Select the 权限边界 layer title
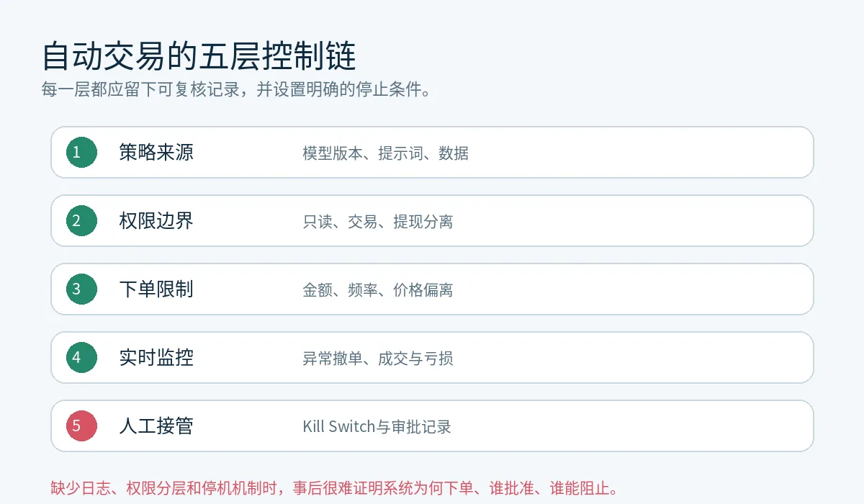 (156, 220)
